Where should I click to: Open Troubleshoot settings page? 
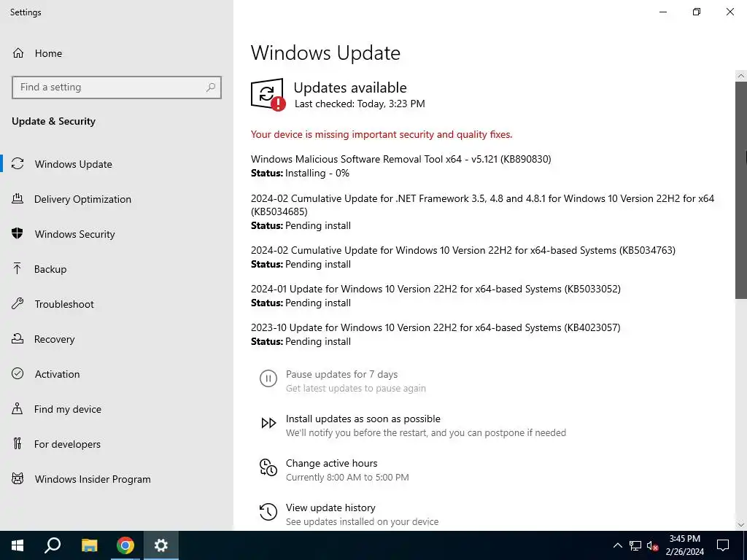coord(117,304)
